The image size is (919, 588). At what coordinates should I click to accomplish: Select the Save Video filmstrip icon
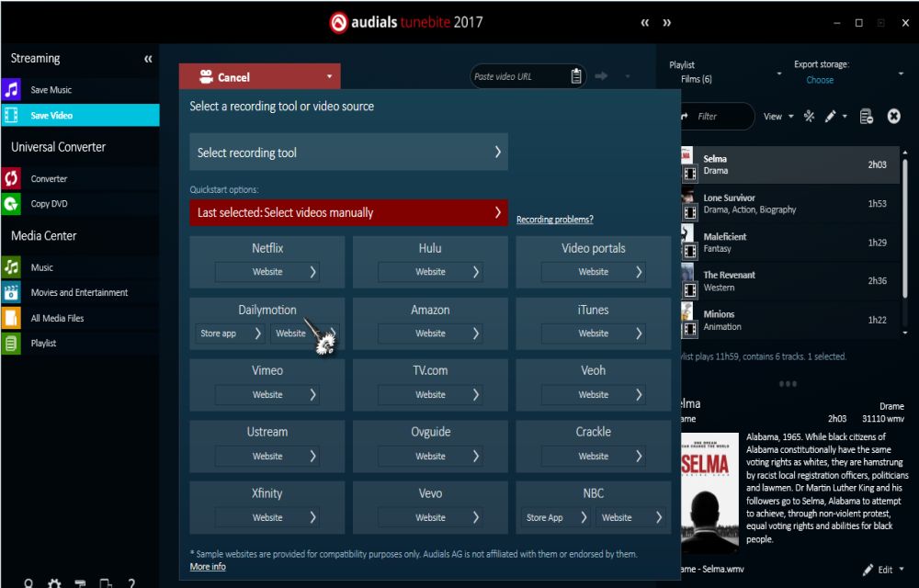point(11,116)
